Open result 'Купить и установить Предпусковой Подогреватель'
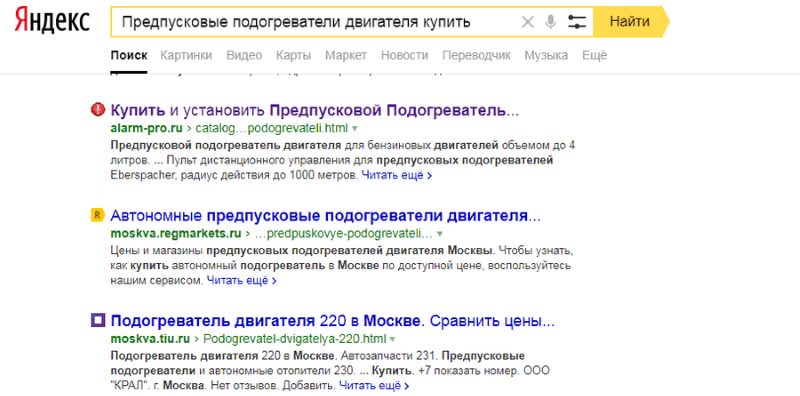The width and height of the screenshot is (800, 396). click(315, 110)
